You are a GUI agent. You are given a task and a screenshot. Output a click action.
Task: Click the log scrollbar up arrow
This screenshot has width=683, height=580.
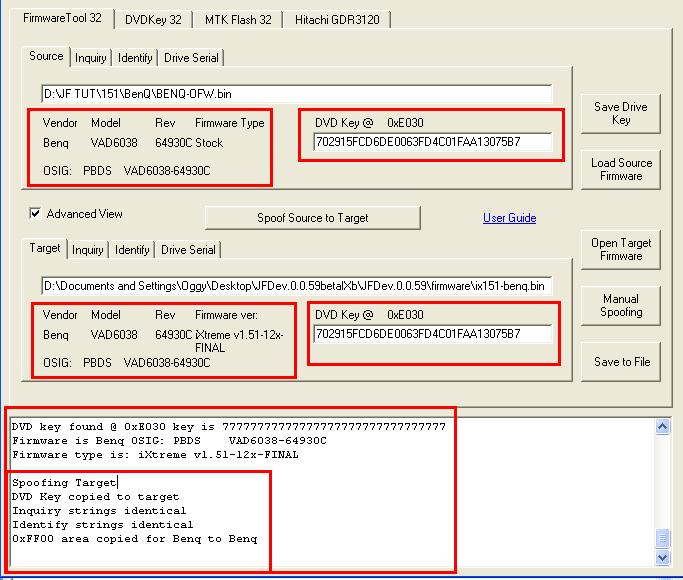(x=662, y=426)
